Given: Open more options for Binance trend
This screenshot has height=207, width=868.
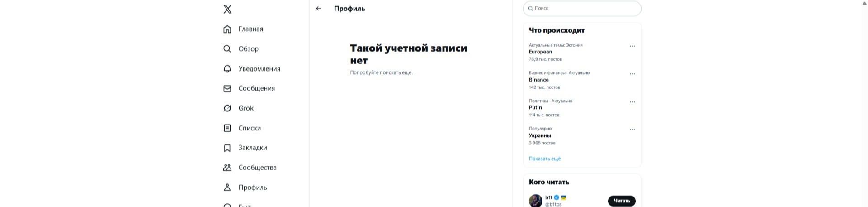Looking at the screenshot, I should click(632, 74).
